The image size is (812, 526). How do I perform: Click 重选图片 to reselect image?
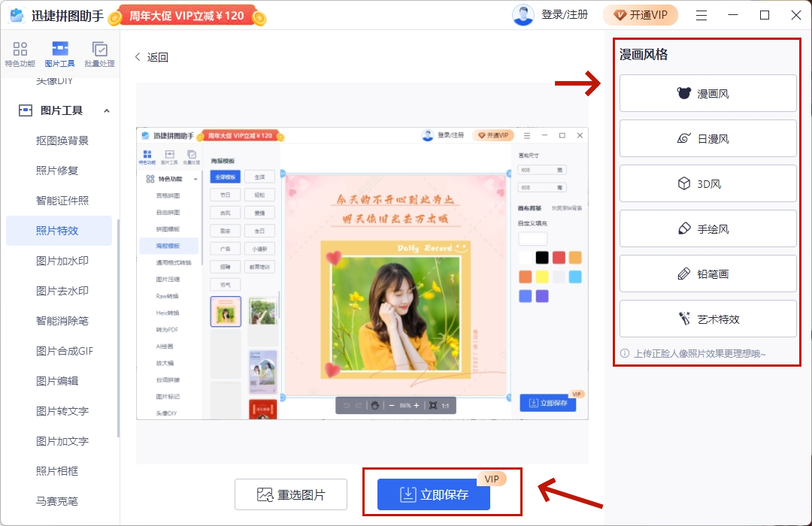(291, 494)
